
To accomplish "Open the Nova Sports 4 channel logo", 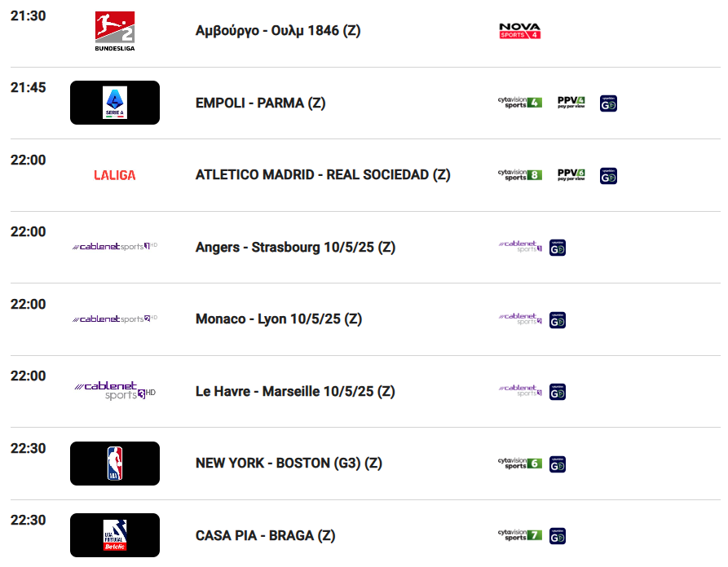I will click(519, 31).
